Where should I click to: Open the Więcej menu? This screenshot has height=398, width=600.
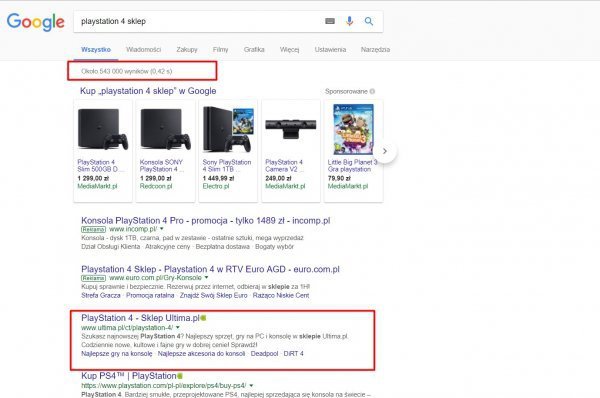289,49
